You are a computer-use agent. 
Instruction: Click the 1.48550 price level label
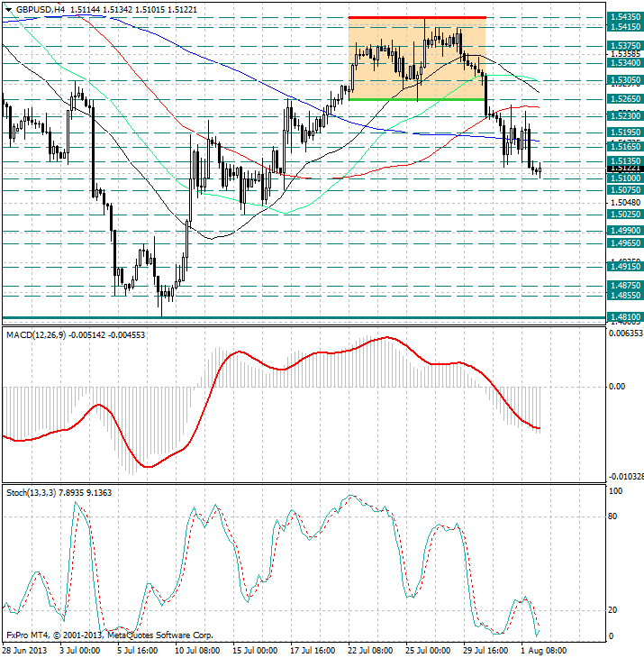click(625, 295)
